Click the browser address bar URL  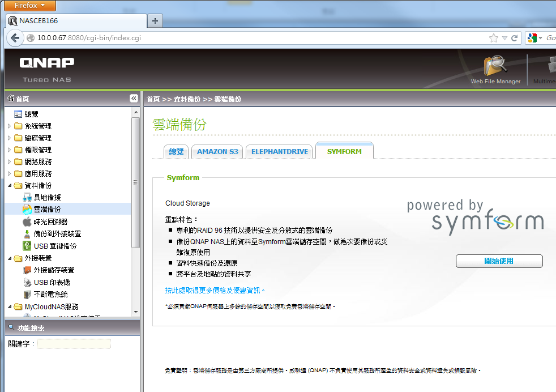[x=89, y=38]
